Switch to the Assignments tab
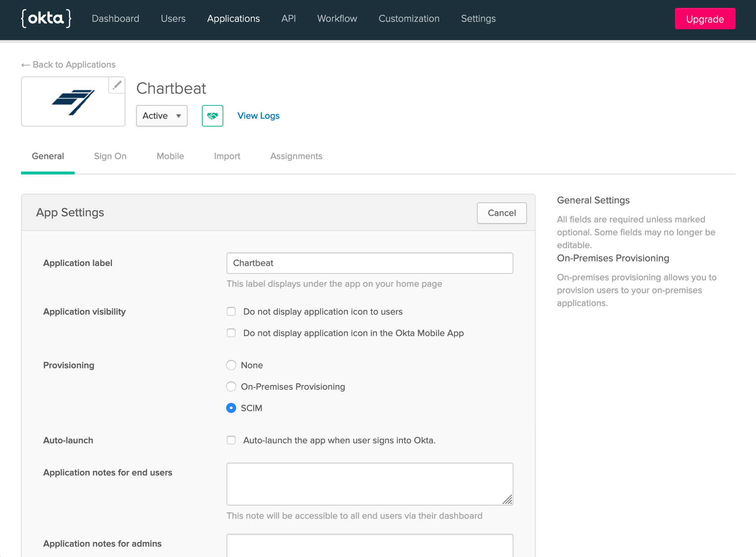The width and height of the screenshot is (756, 557). click(296, 156)
